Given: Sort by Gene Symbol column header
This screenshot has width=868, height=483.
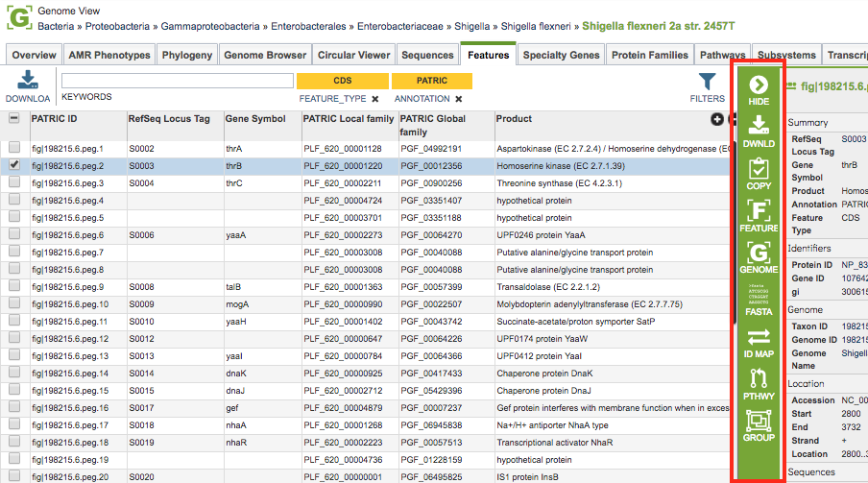Looking at the screenshot, I should point(255,118).
